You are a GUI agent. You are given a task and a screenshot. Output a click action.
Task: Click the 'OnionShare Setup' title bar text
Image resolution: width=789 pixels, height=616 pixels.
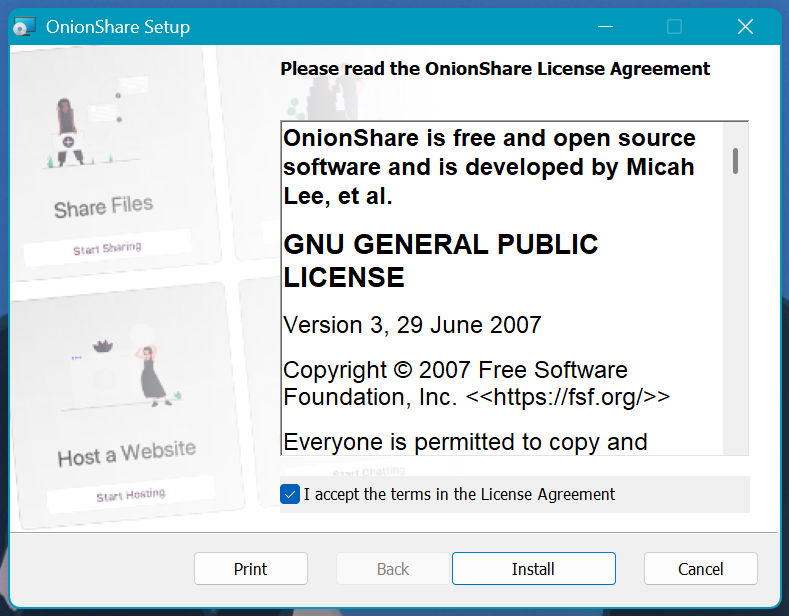tap(118, 27)
